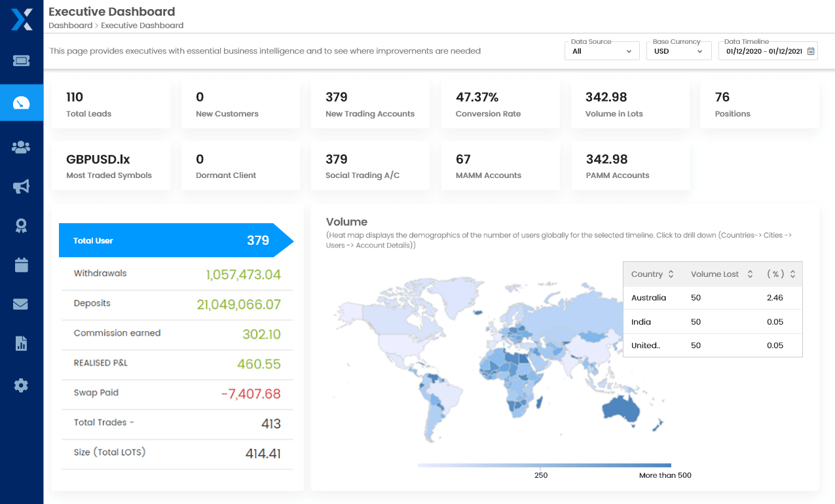
Task: Select the United.. row in country table
Action: [x=713, y=345]
